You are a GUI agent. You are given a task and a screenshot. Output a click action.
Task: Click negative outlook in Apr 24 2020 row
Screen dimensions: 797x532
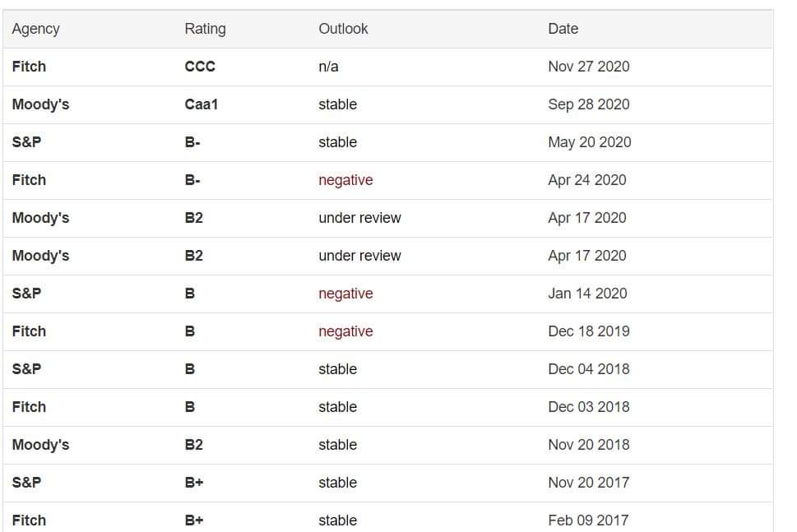click(345, 180)
